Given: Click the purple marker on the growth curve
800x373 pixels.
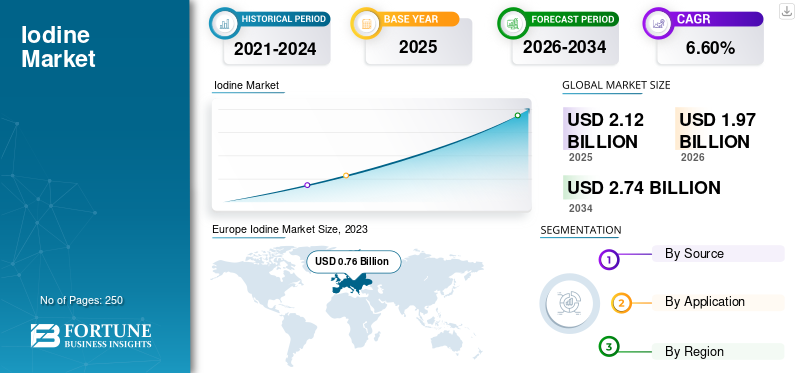Looking at the screenshot, I should 307,185.
